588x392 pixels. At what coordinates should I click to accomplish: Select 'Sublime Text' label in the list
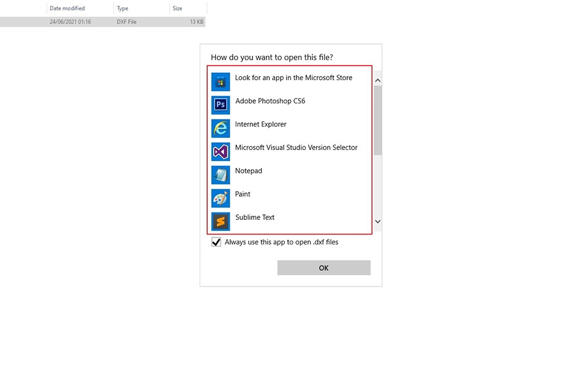coord(255,217)
